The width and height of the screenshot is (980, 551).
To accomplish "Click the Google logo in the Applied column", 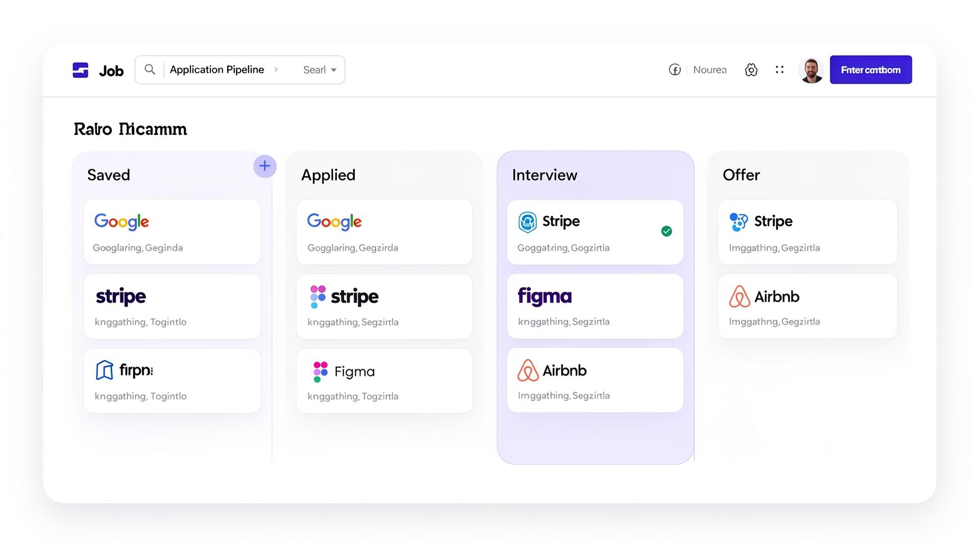I will 334,221.
